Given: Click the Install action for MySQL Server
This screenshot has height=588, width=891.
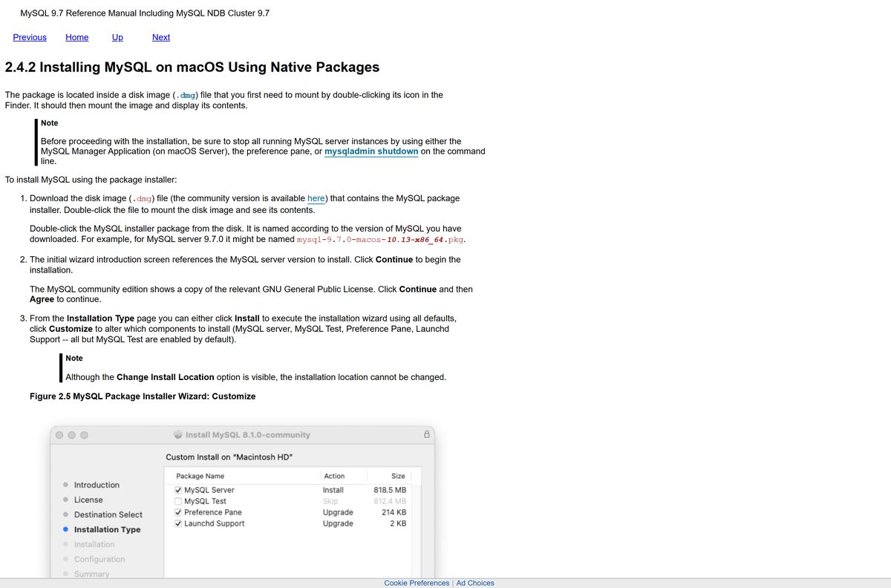Looking at the screenshot, I should (333, 490).
